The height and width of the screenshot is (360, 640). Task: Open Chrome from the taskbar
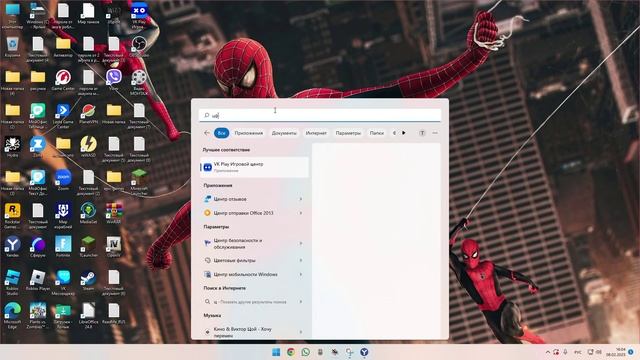coord(291,352)
